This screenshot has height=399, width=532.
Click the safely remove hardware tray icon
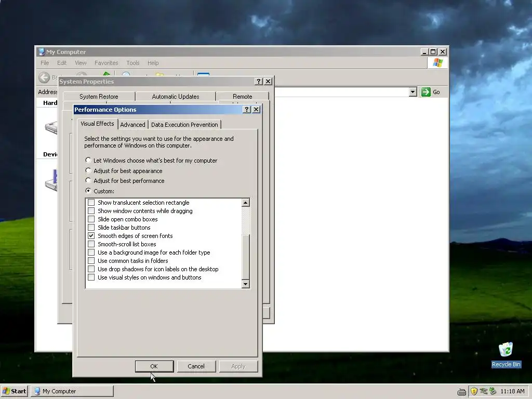493,391
